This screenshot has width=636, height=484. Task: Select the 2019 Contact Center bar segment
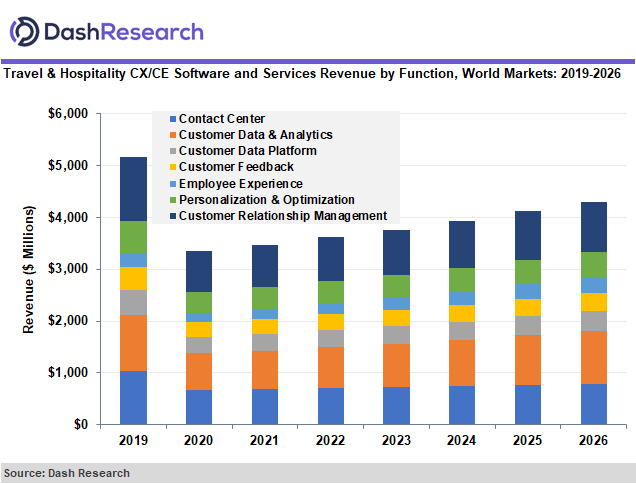coord(133,398)
